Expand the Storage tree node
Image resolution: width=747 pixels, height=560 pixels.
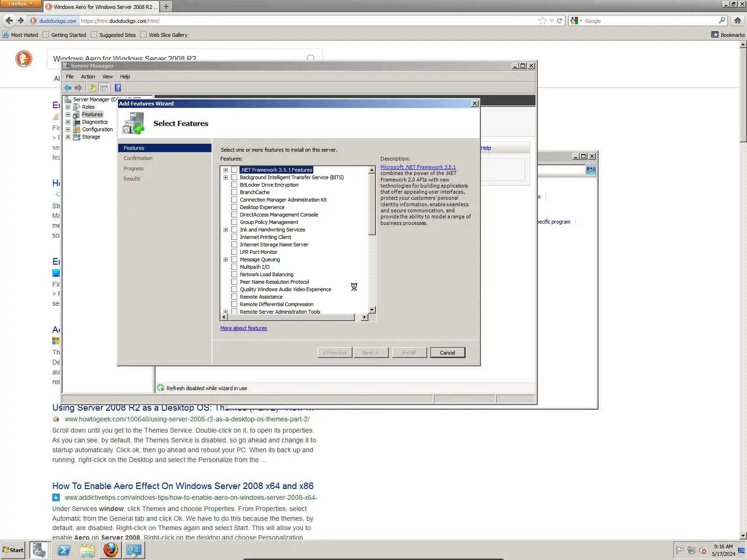68,137
